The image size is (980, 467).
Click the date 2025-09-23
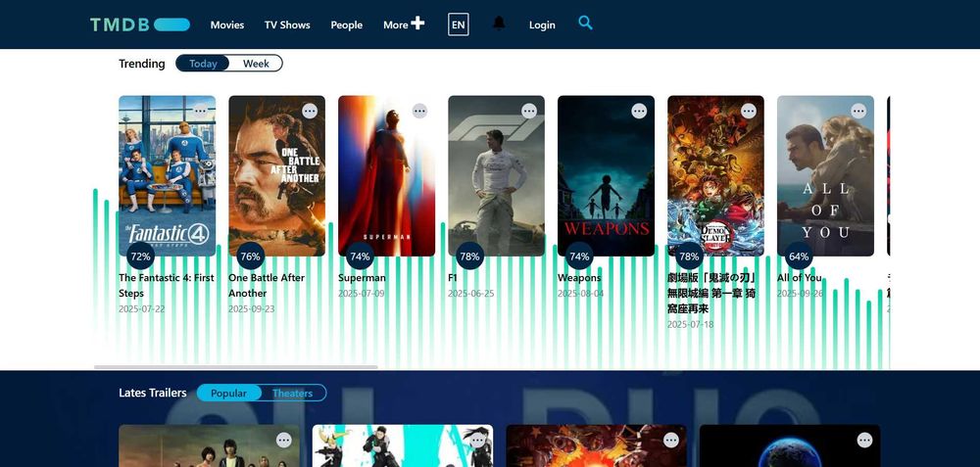tap(251, 309)
